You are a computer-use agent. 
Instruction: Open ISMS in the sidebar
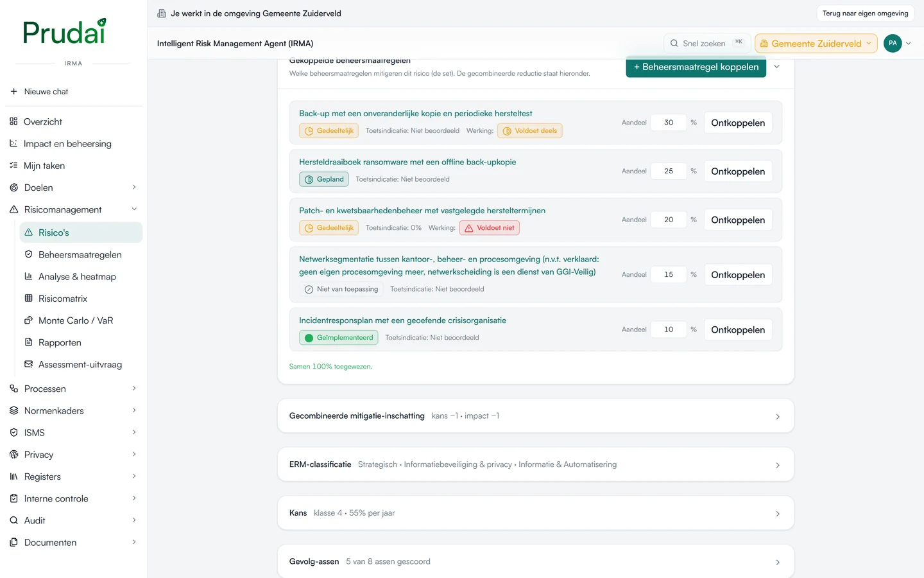pos(74,432)
